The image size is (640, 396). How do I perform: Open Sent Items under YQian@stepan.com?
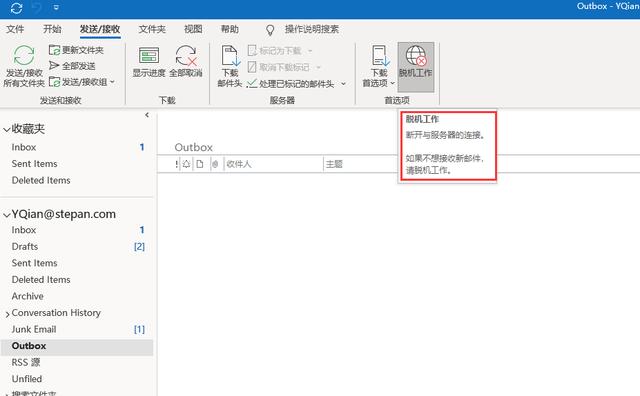(76, 263)
